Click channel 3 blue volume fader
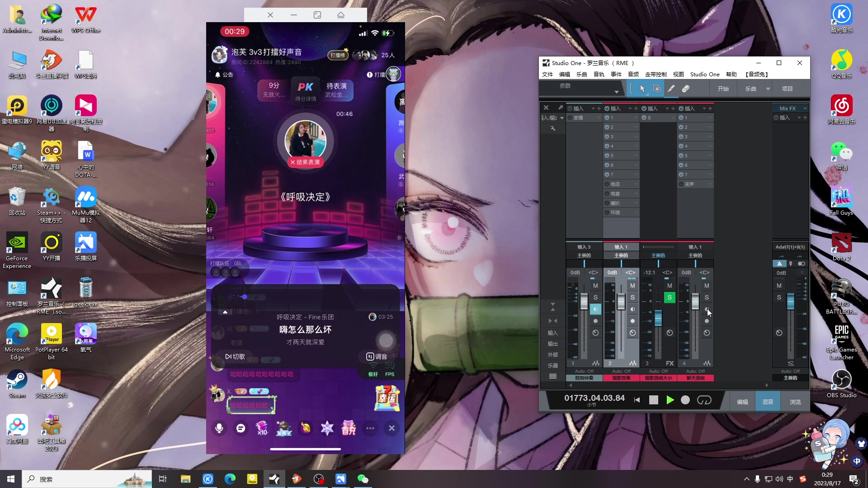The image size is (868, 488). (658, 318)
